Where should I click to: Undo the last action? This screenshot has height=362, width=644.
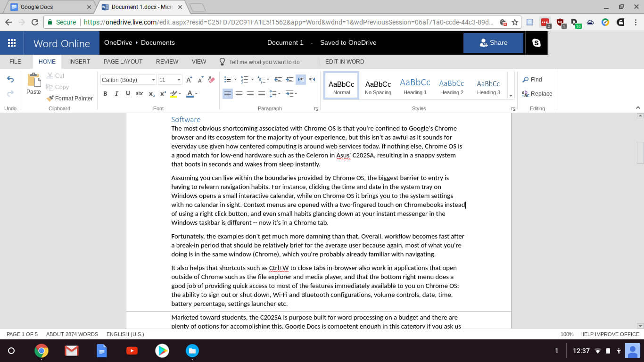pyautogui.click(x=10, y=80)
